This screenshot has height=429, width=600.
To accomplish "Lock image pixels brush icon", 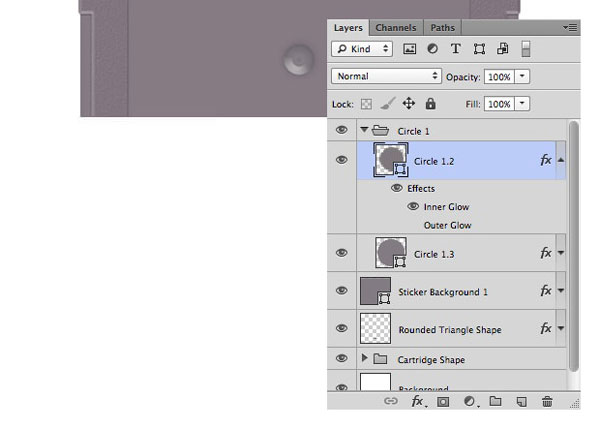I will coord(388,103).
